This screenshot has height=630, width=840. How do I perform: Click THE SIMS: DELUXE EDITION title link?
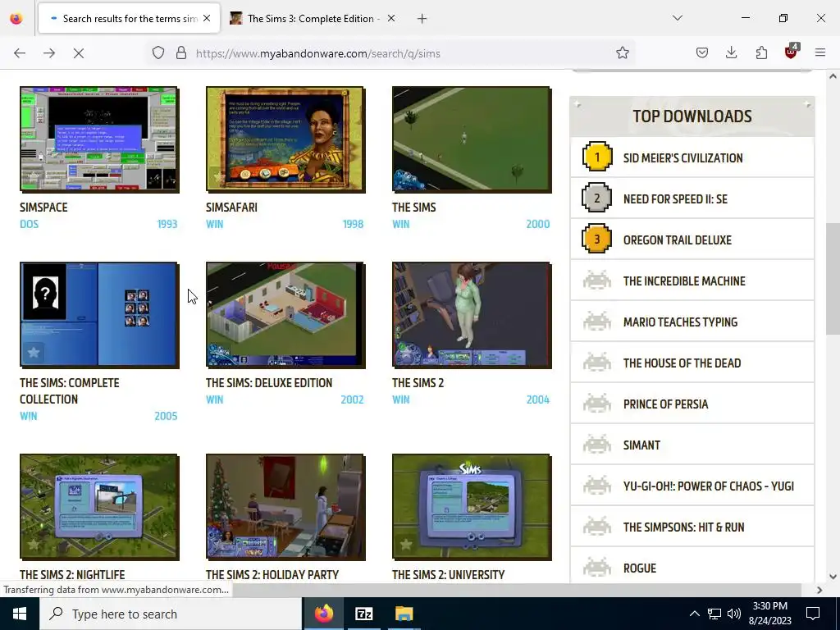[x=269, y=383]
